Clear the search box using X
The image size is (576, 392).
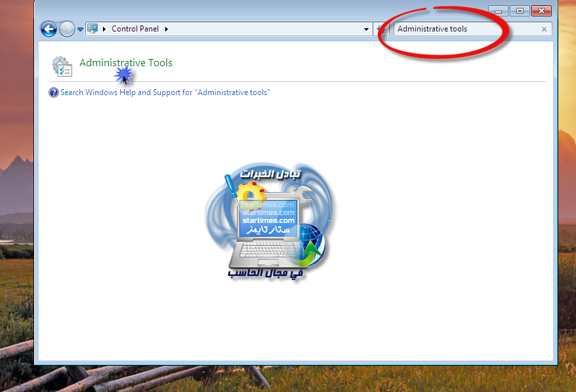click(544, 29)
